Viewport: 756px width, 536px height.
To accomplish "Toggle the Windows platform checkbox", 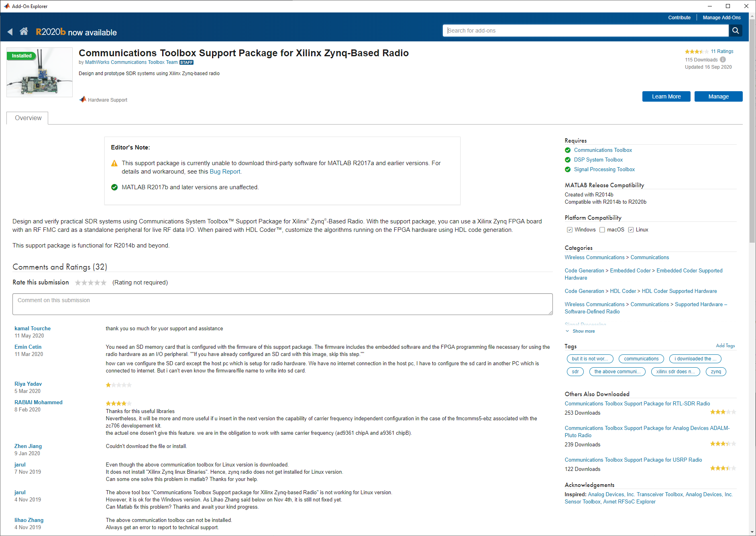I will (x=569, y=230).
